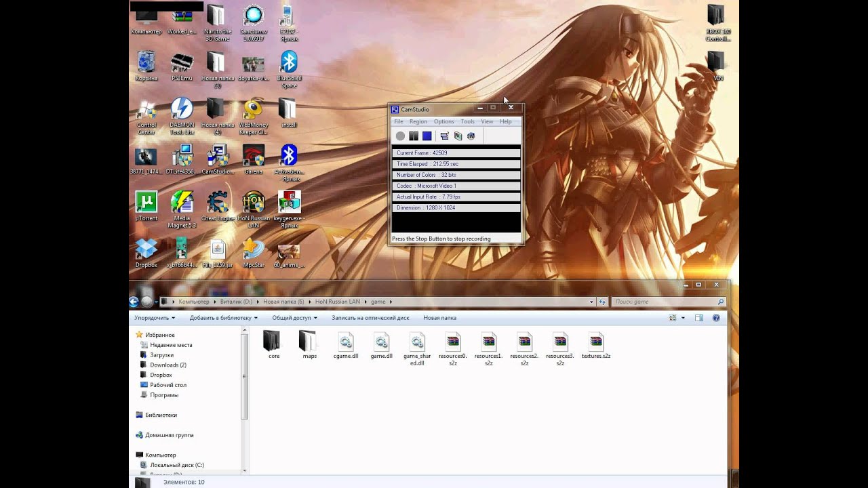Click the SWF mode icon in CamStudio

point(471,136)
